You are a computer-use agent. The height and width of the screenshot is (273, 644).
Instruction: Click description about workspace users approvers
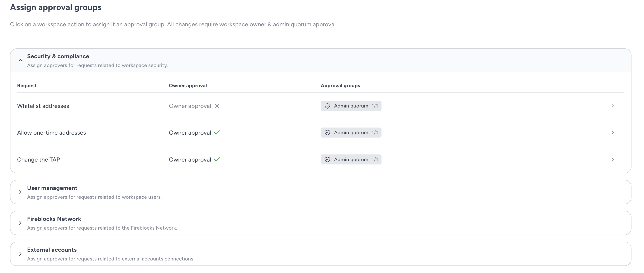(94, 197)
